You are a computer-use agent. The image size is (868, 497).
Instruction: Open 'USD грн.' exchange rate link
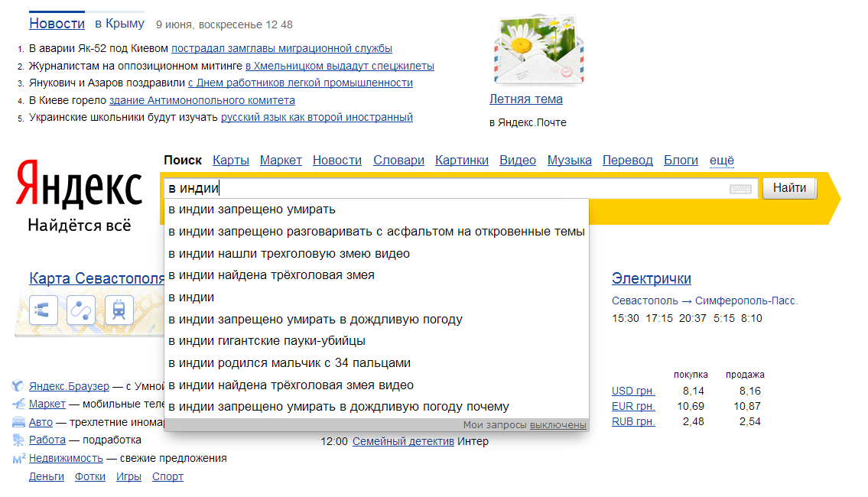(x=633, y=391)
